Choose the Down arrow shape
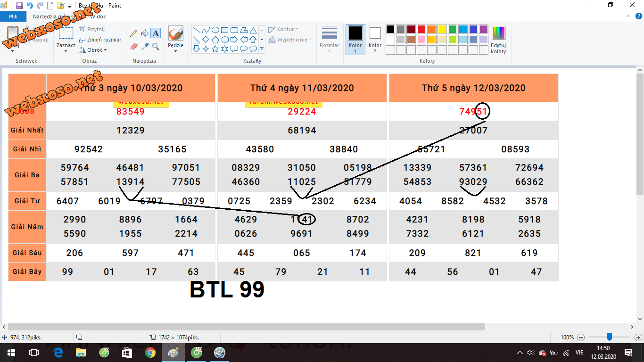 point(196,49)
